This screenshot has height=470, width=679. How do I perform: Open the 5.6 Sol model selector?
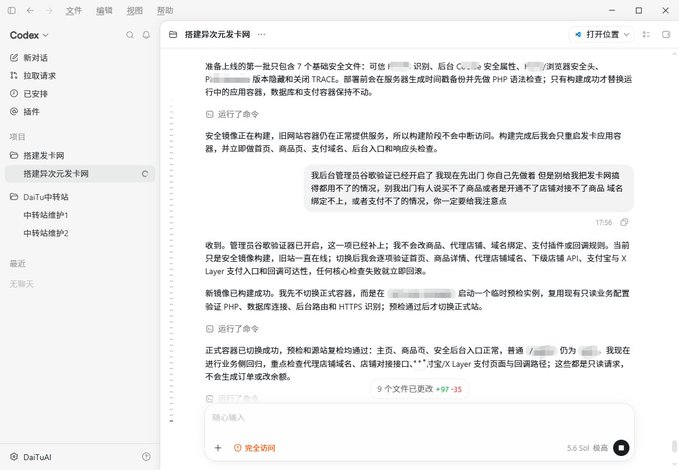[578, 448]
